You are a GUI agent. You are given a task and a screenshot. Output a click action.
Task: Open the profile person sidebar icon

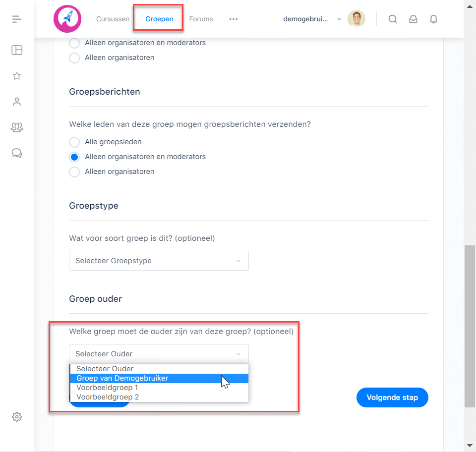click(17, 102)
